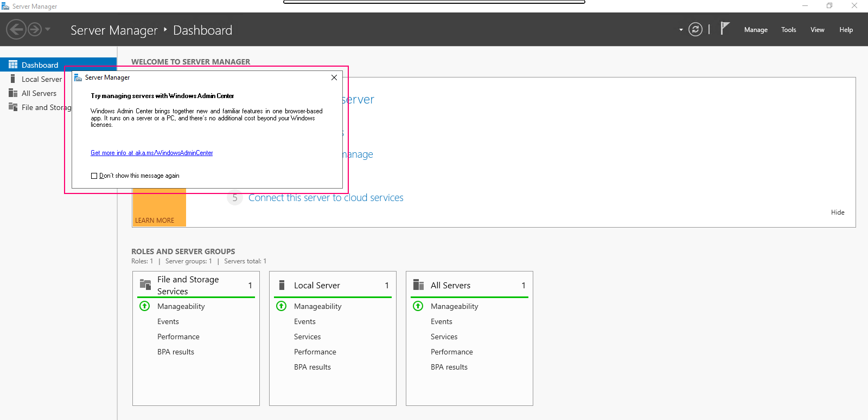Open the notifications flag

(x=725, y=28)
